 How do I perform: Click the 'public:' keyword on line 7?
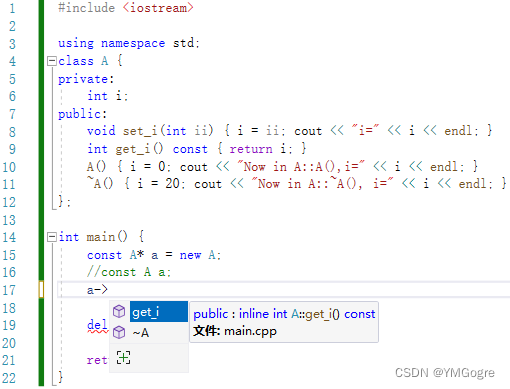(82, 114)
